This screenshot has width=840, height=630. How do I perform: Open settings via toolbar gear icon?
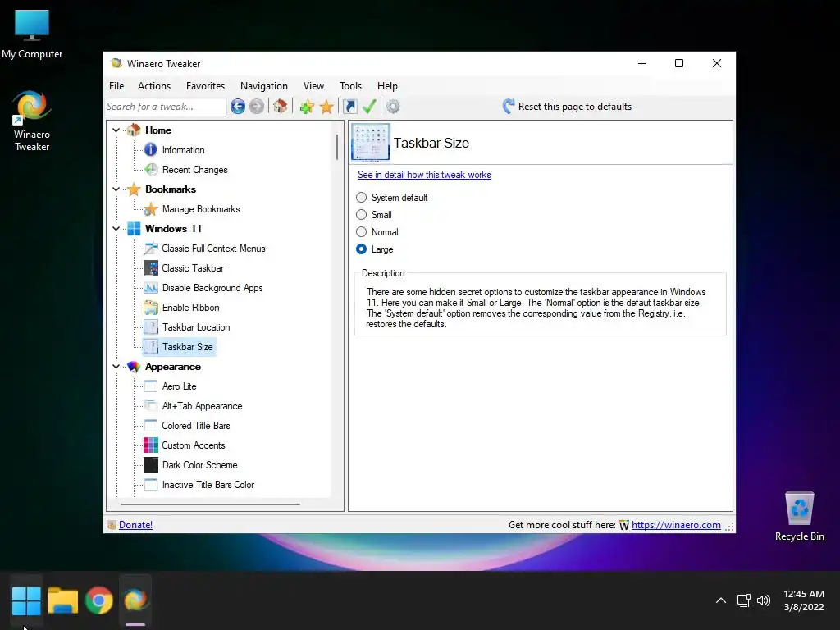tap(393, 107)
